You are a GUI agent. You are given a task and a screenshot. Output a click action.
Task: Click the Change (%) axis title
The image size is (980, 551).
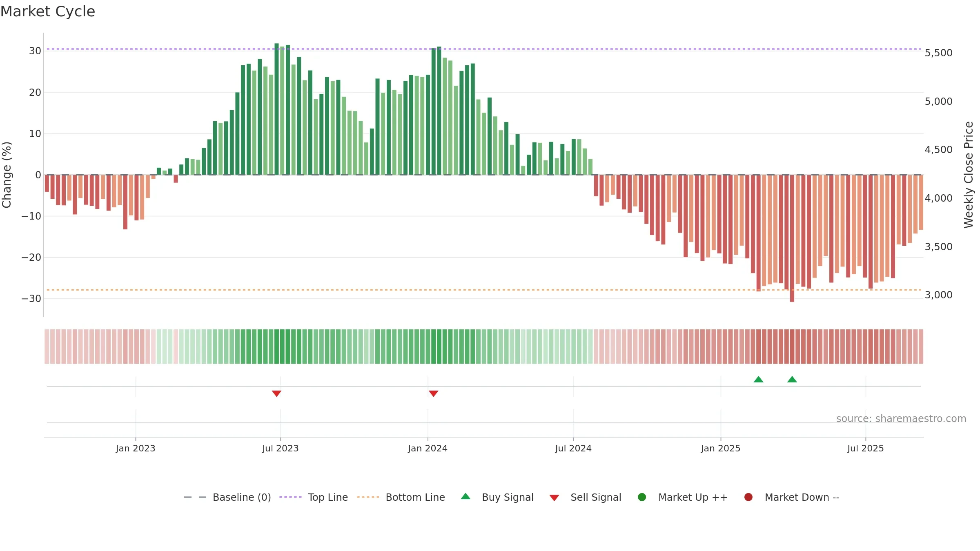[x=7, y=175]
